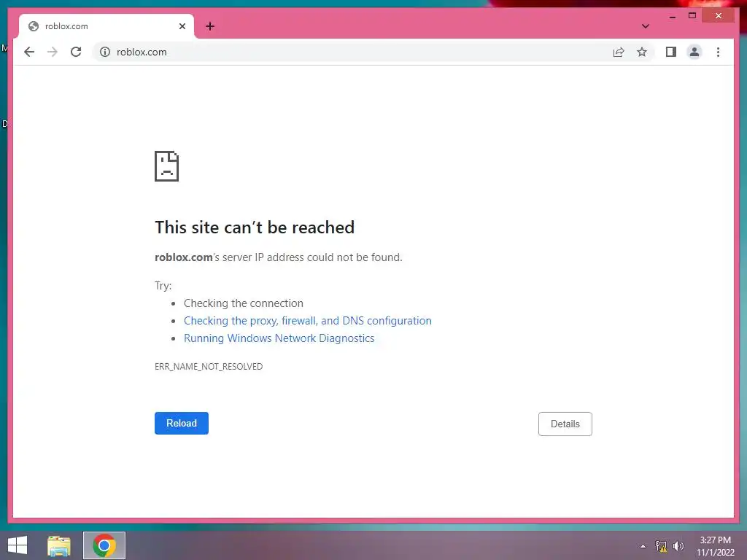Screen dimensions: 747x560
Task: Open Chrome three-dot menu
Action: (718, 52)
